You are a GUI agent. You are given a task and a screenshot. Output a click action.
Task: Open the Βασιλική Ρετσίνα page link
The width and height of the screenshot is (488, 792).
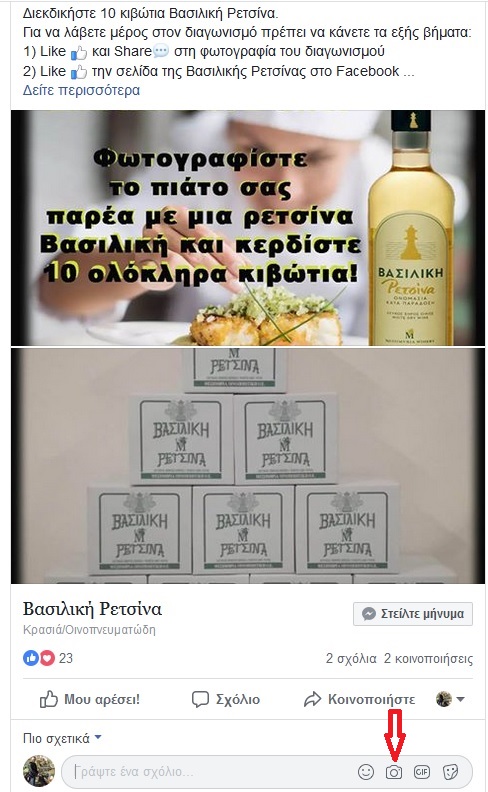(92, 609)
